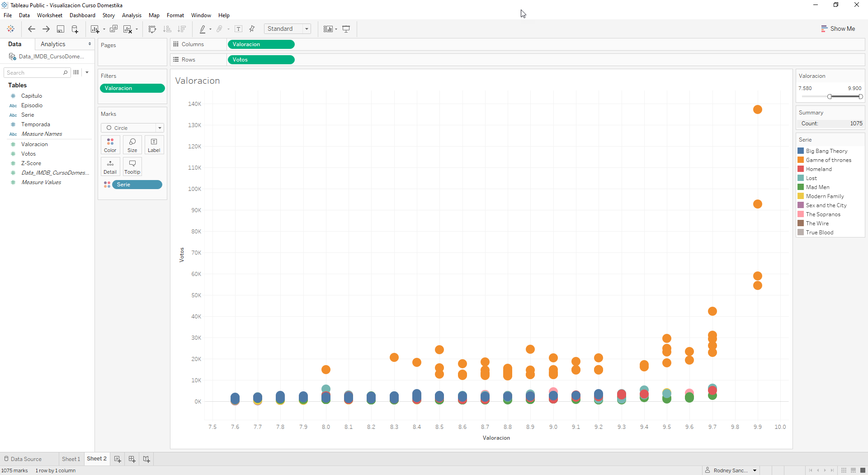Expand the Analytics pane dropdown arrow
The height and width of the screenshot is (475, 868).
point(90,44)
